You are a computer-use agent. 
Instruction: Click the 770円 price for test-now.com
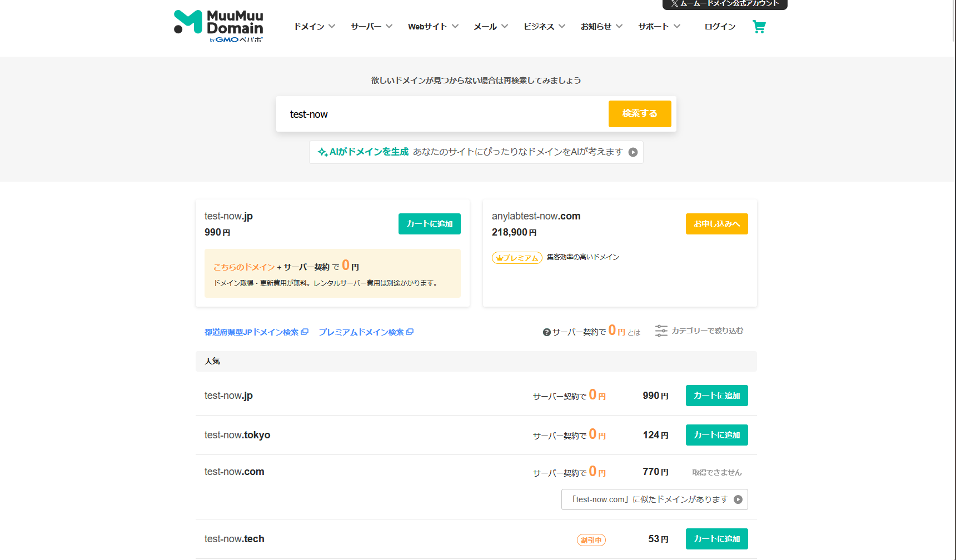[x=656, y=472]
